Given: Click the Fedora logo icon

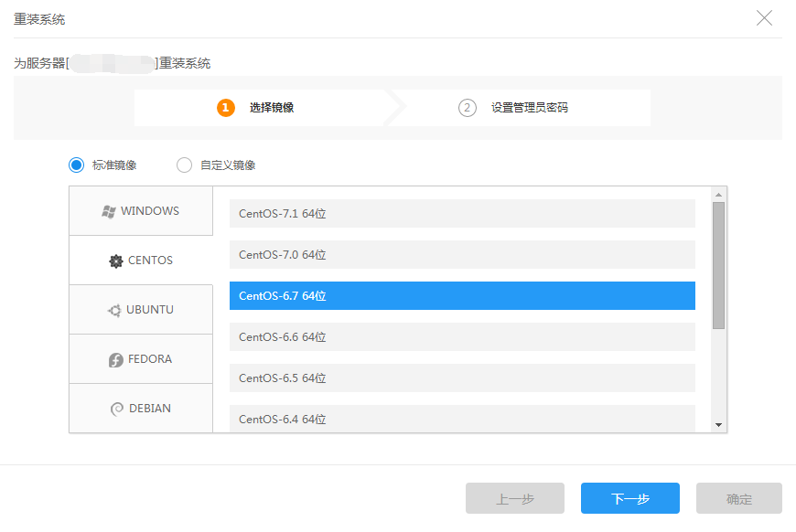Looking at the screenshot, I should 116,359.
